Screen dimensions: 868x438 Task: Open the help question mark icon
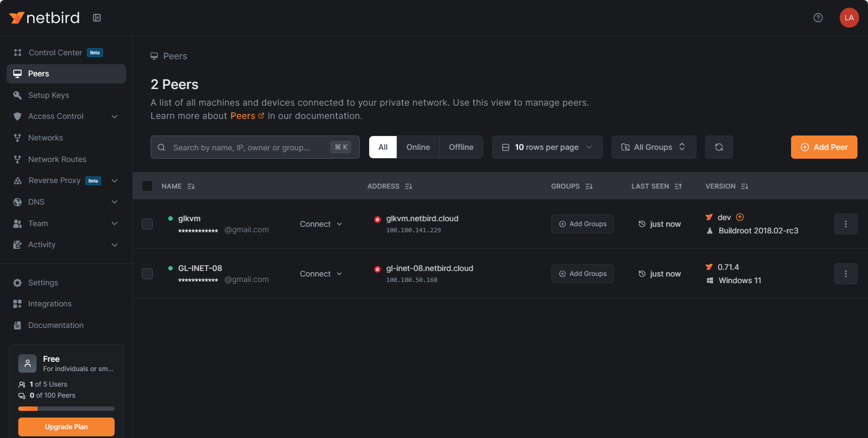click(818, 18)
